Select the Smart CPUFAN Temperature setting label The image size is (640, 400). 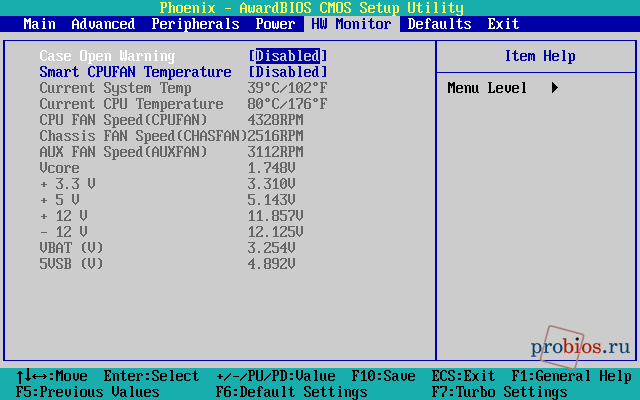click(x=136, y=72)
